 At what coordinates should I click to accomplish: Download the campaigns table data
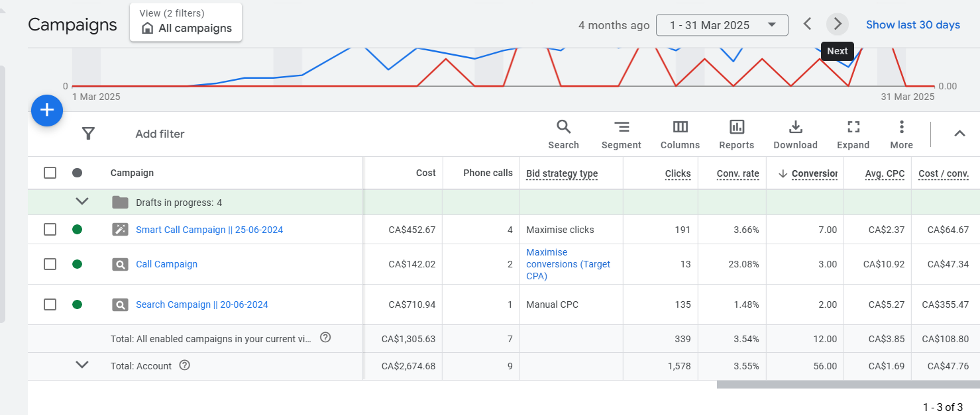click(795, 134)
